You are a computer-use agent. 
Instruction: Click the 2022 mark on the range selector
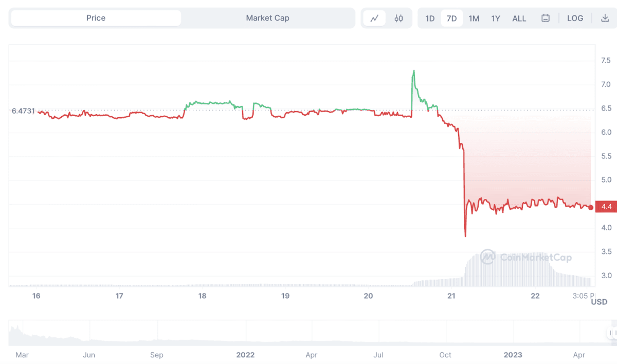pyautogui.click(x=245, y=355)
